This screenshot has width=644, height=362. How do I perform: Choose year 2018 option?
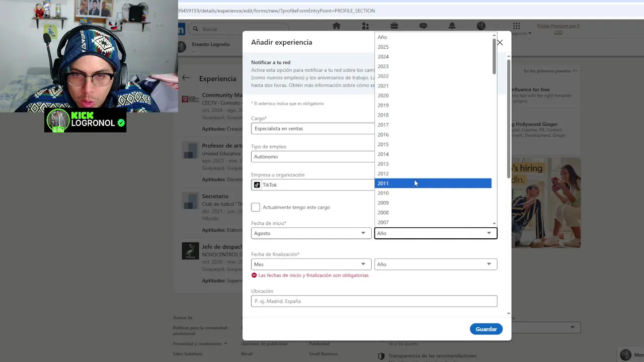click(433, 115)
